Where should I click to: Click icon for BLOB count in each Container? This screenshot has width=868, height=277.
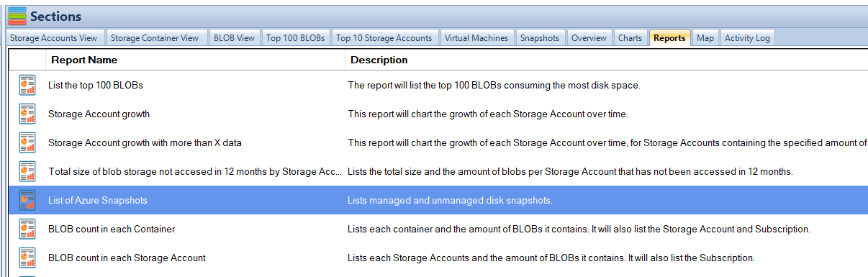click(27, 229)
